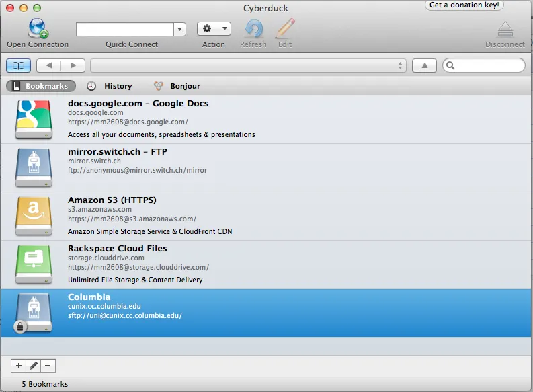This screenshot has height=392, width=533.
Task: Select the Rackspace Cloud Files drive icon
Action: 34,264
